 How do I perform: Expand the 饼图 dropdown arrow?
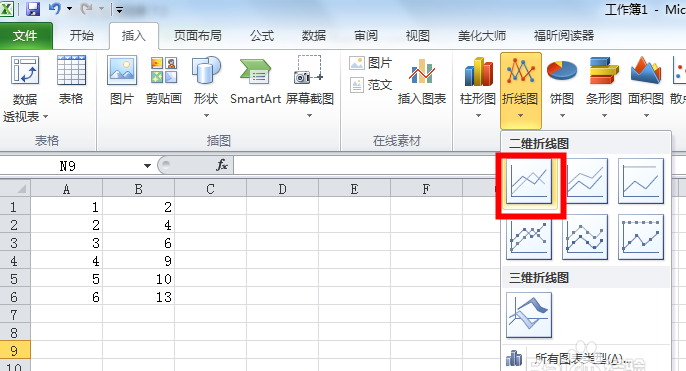pyautogui.click(x=562, y=116)
